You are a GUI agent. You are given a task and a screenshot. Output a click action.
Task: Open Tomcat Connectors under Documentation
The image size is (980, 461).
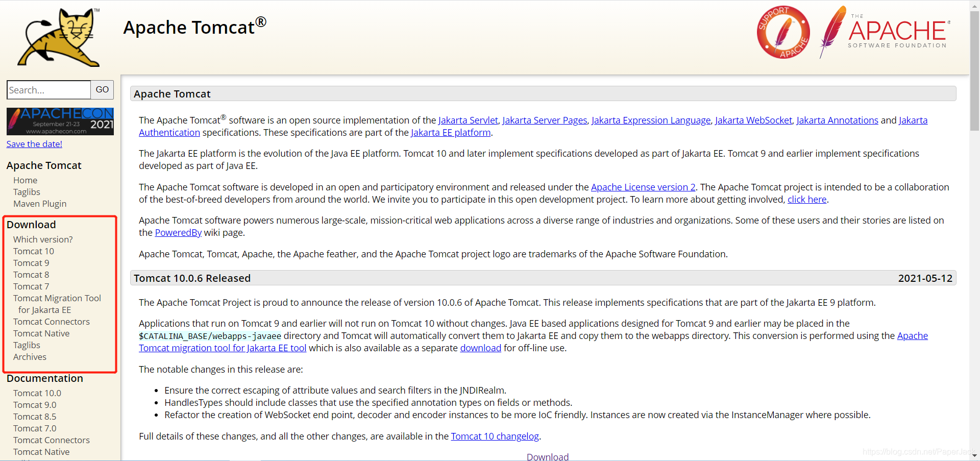coord(52,440)
